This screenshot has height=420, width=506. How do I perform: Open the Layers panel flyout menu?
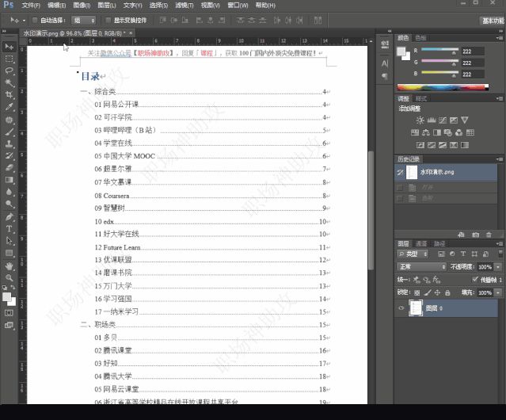[500, 244]
